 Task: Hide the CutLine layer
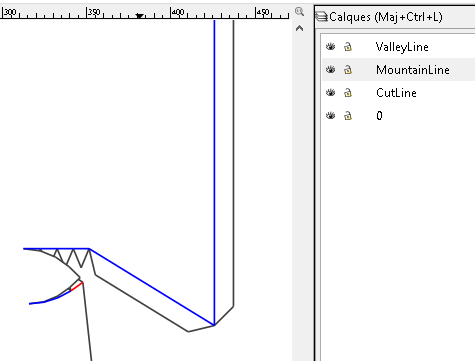pos(330,92)
